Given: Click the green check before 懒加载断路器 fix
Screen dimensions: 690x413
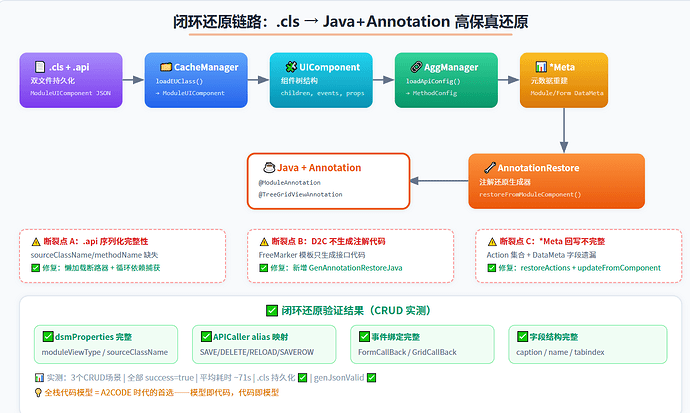Looking at the screenshot, I should [36, 268].
